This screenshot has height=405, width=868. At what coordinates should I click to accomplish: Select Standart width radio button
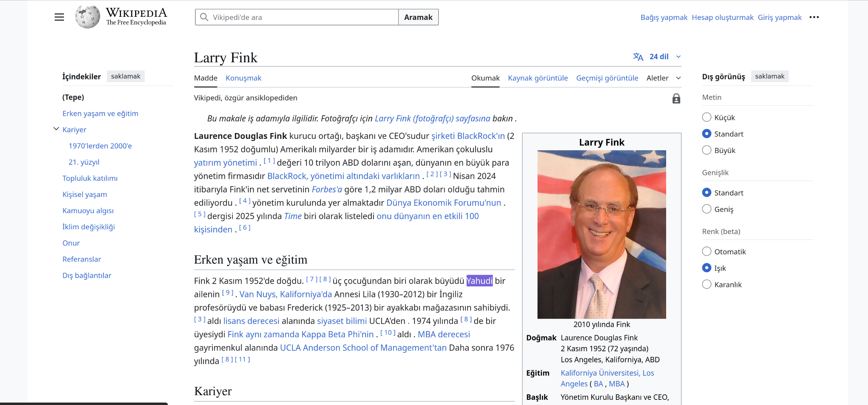[x=706, y=193]
